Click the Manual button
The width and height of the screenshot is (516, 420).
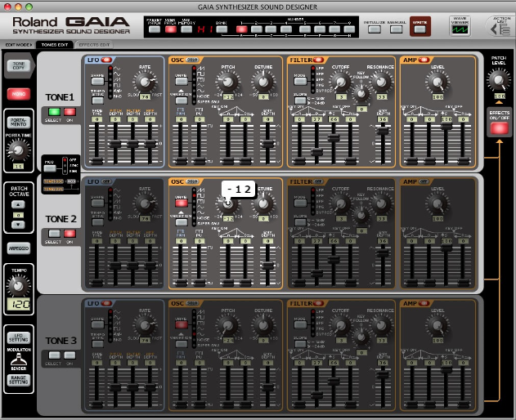(397, 29)
